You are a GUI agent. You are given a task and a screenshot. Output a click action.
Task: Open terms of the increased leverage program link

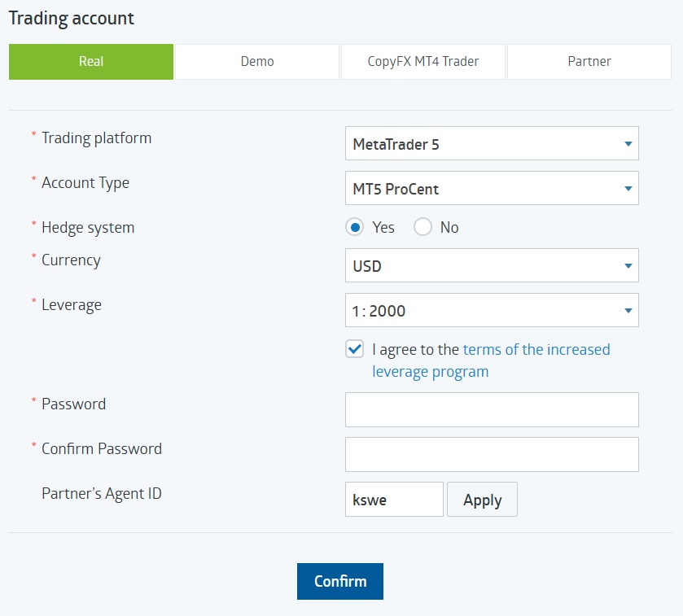coord(536,350)
